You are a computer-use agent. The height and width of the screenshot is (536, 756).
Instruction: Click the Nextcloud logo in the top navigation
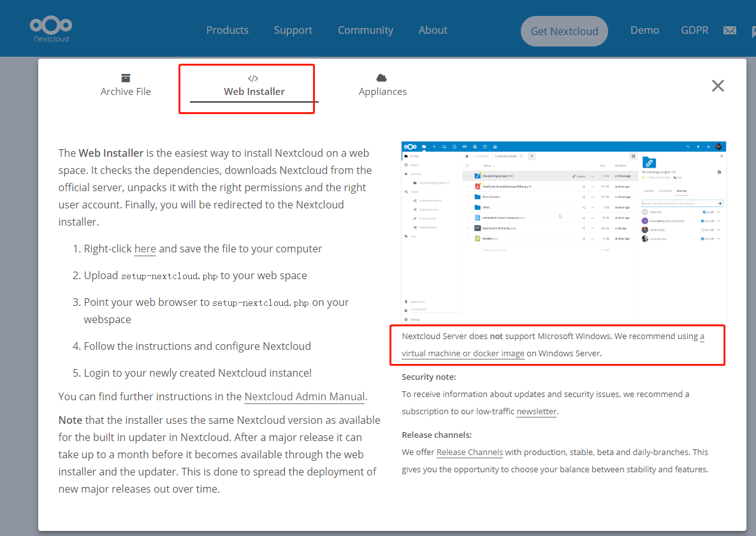click(50, 29)
